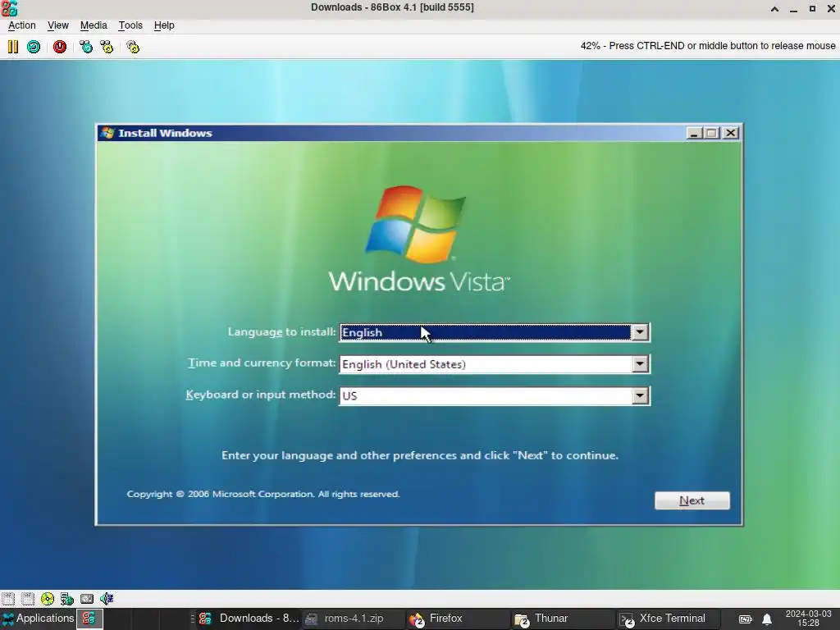Expand the Keyboard or input method dropdown arrow
The height and width of the screenshot is (630, 840).
pos(640,396)
